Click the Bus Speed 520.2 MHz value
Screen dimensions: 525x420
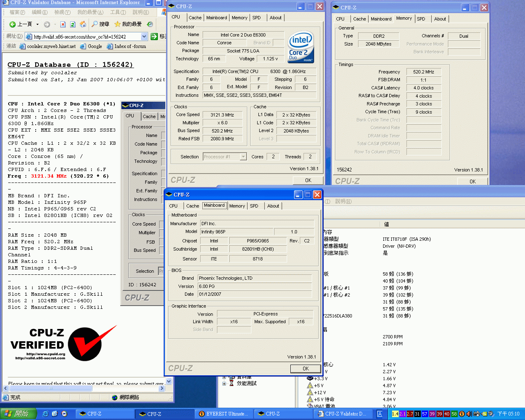pyautogui.click(x=222, y=131)
